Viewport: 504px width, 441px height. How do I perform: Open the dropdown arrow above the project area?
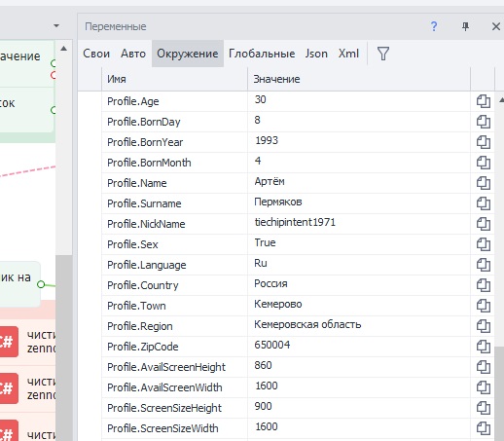[56, 25]
